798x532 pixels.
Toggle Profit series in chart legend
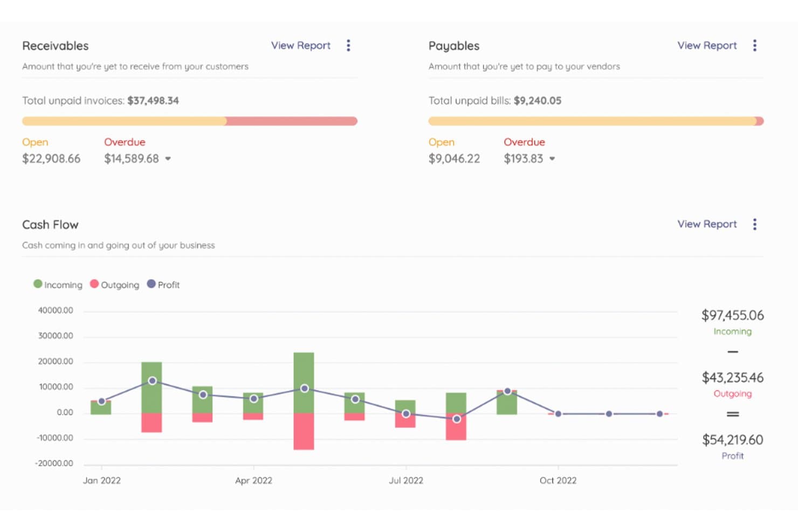point(163,285)
